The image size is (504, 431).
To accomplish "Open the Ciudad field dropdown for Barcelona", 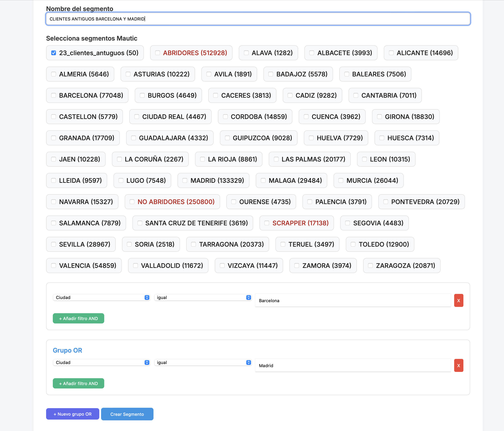I will tap(101, 297).
